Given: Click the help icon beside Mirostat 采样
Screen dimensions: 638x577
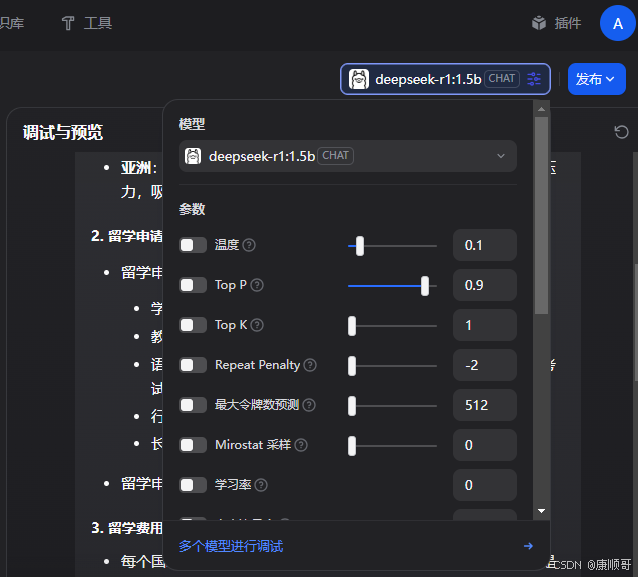Looking at the screenshot, I should click(x=301, y=445).
